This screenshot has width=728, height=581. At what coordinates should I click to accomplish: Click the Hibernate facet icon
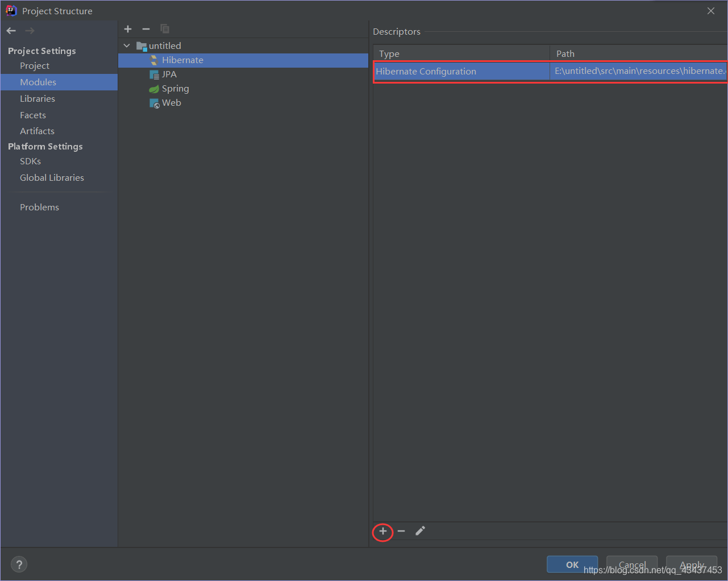click(154, 60)
